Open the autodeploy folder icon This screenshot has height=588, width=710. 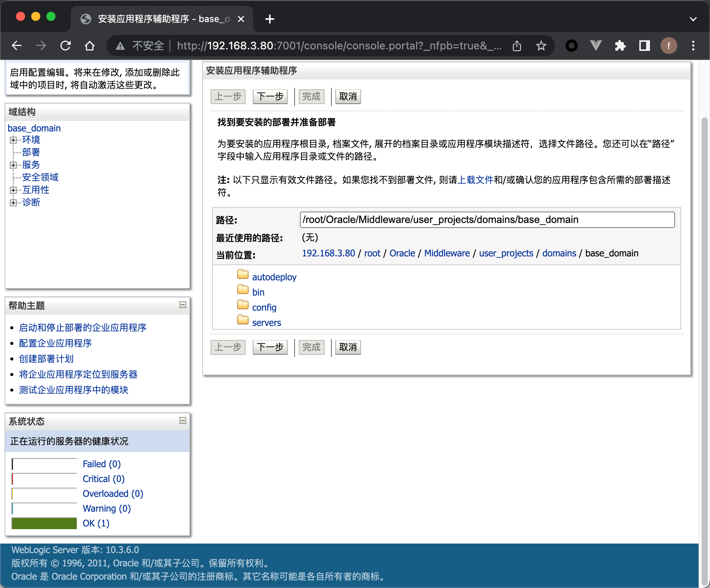[242, 274]
